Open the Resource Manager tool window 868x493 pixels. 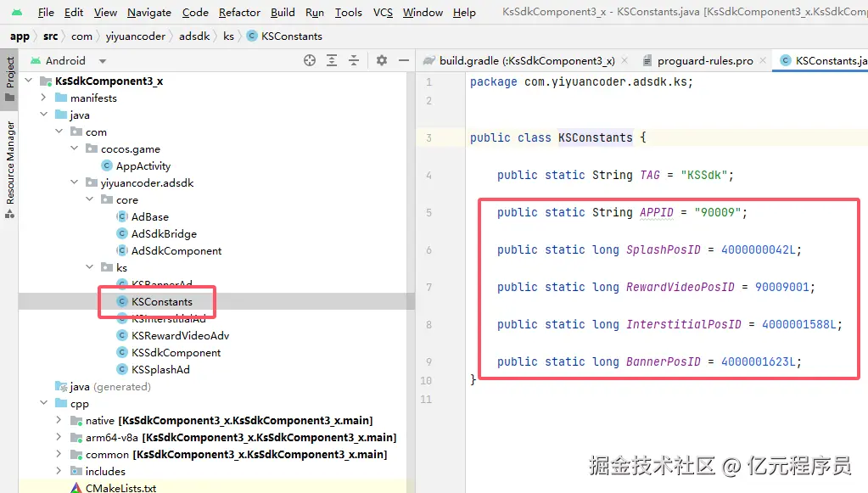click(x=9, y=170)
